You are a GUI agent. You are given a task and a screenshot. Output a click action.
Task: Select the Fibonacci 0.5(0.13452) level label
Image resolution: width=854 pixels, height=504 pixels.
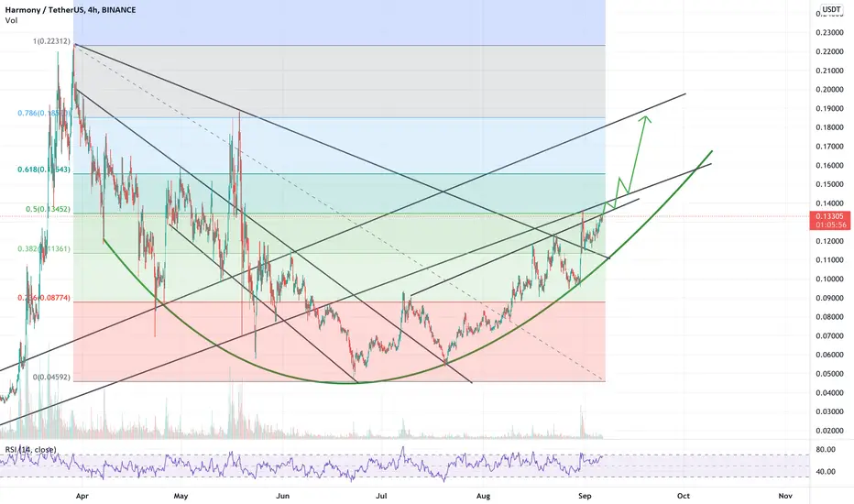pos(48,209)
